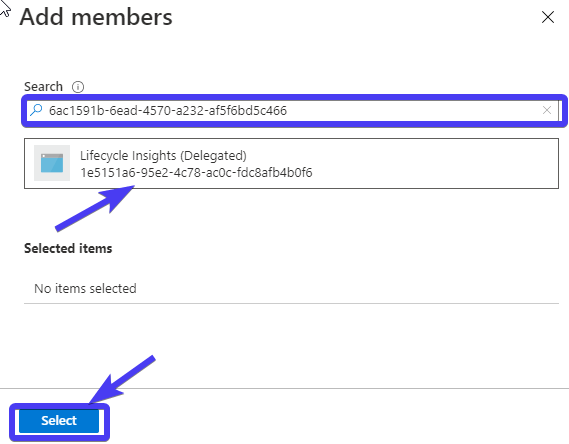The image size is (569, 444).
Task: Click the magnifier icon in search box
Action: point(36,110)
